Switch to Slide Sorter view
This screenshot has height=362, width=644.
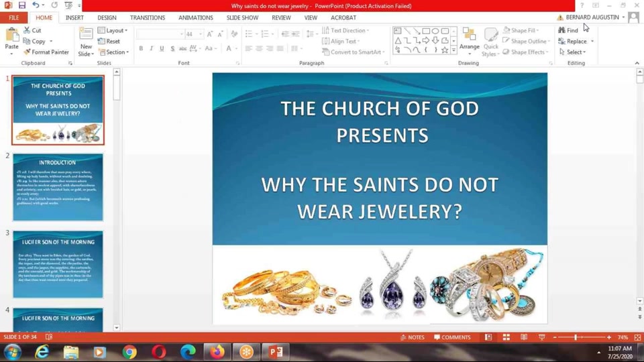click(x=506, y=337)
